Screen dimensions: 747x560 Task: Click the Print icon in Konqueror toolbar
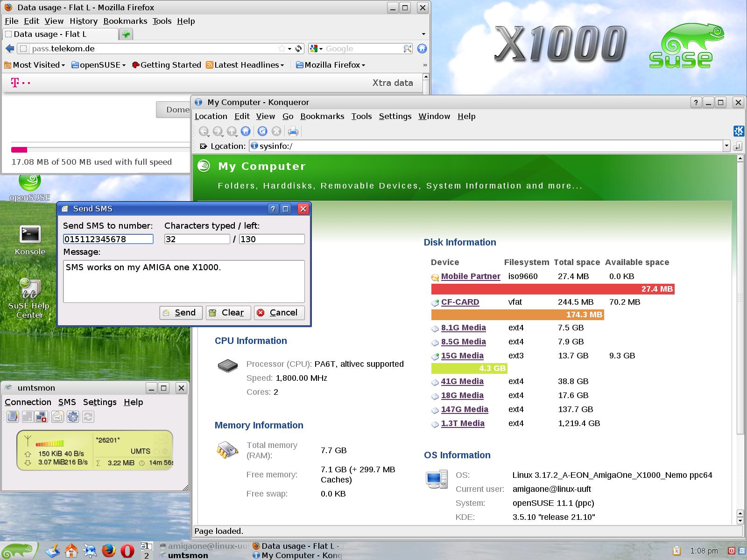click(x=293, y=131)
